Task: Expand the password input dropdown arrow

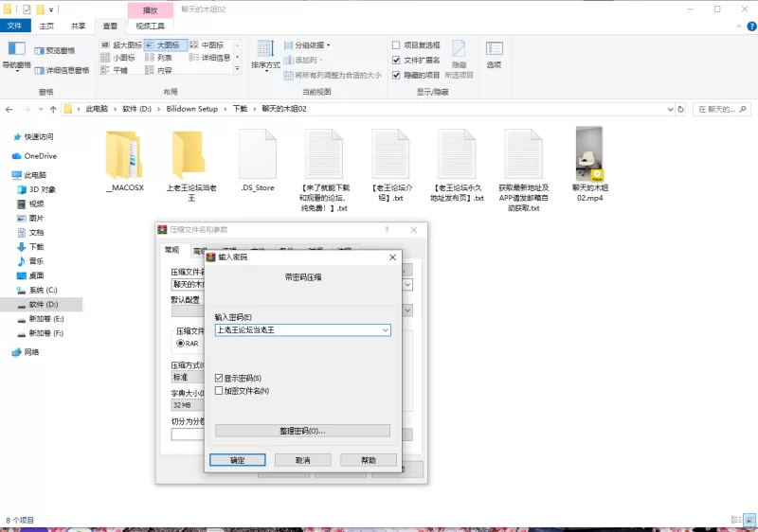Action: (385, 330)
